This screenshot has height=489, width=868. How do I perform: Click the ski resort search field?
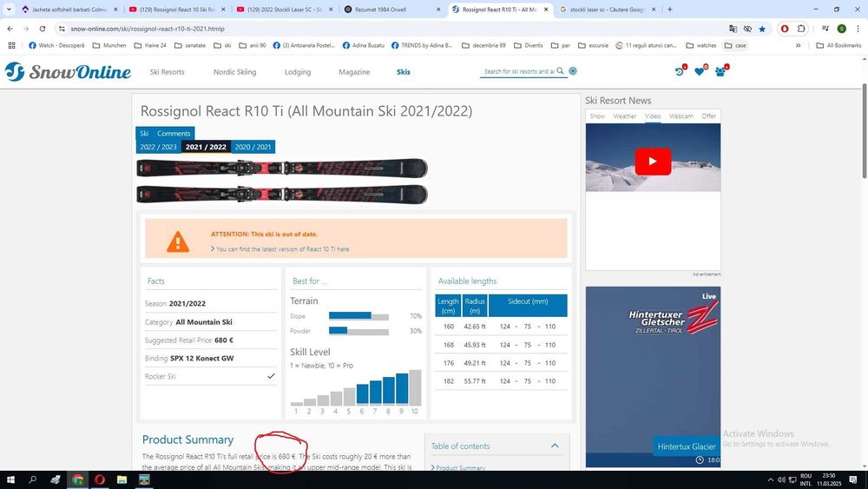coord(519,71)
